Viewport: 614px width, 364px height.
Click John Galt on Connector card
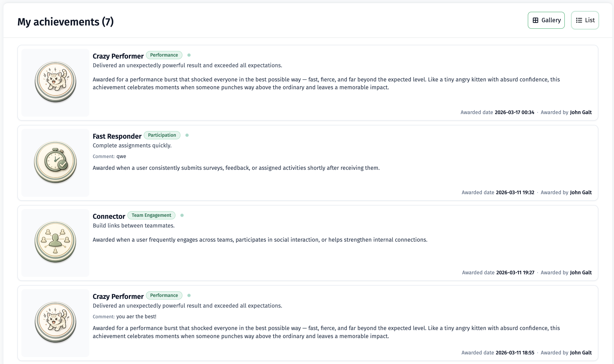point(581,273)
